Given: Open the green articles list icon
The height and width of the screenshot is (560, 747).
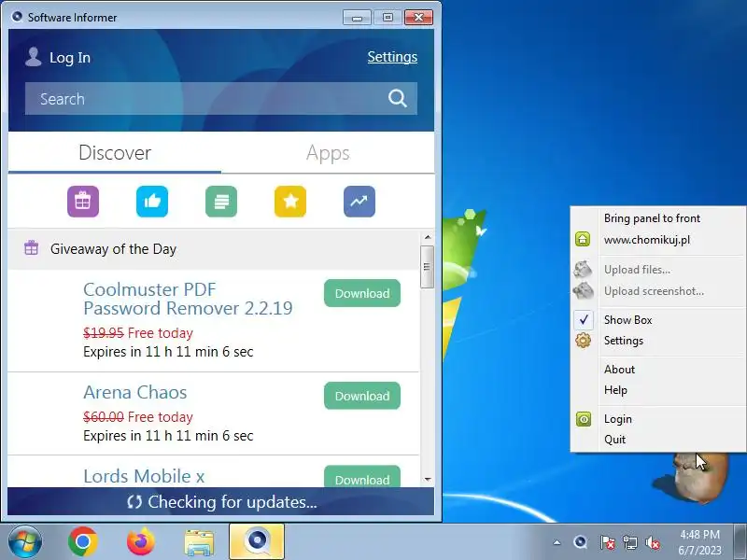Looking at the screenshot, I should (221, 202).
